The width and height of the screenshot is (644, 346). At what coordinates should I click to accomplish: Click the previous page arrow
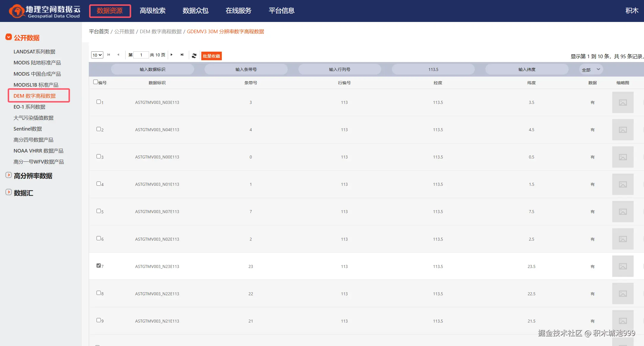tap(118, 55)
